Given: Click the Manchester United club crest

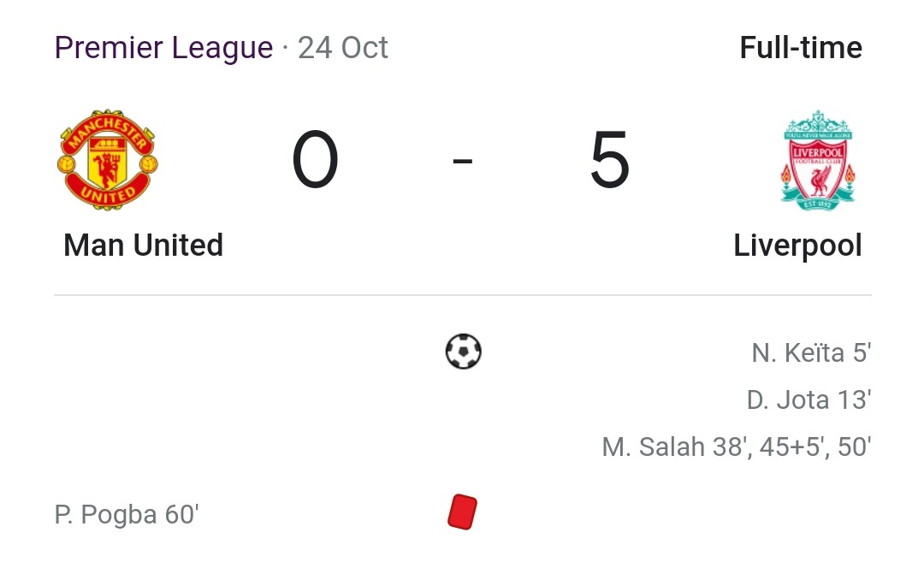Looking at the screenshot, I should [x=107, y=159].
